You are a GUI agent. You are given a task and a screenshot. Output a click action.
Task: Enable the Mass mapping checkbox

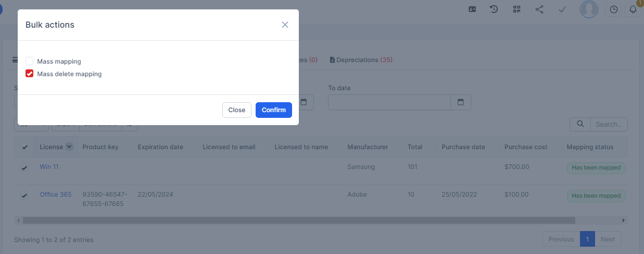tap(30, 62)
